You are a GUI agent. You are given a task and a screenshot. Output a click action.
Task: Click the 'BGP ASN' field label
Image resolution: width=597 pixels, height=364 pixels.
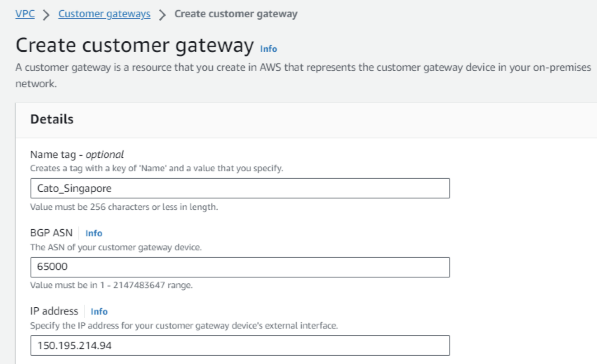[51, 233]
